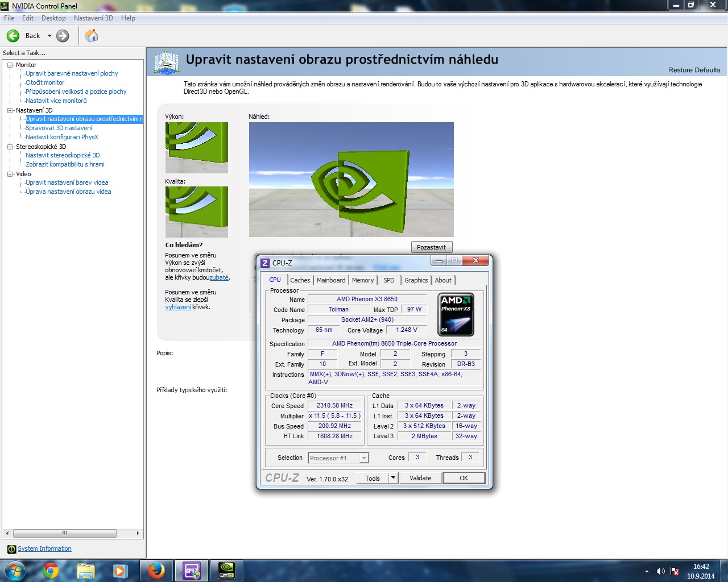The image size is (728, 582).
Task: Open the Nastavení 3D menu
Action: [x=93, y=18]
